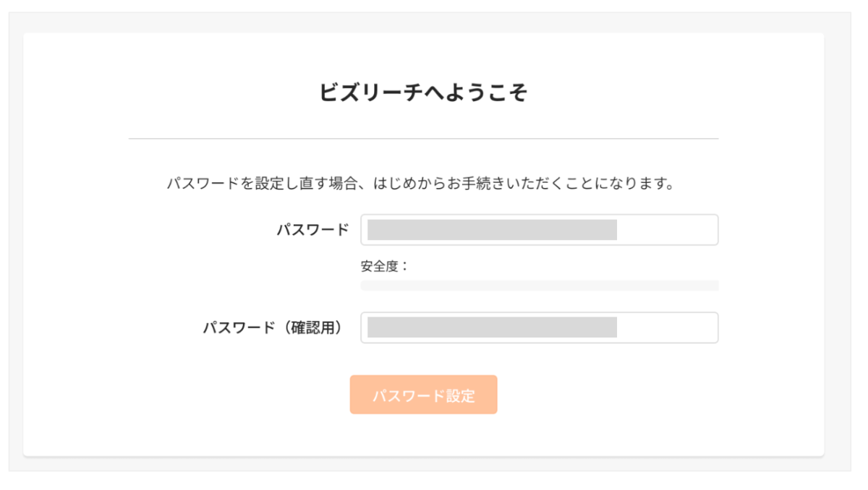Click the ビズリーチへようこそ heading
This screenshot has height=490, width=868.
point(423,93)
